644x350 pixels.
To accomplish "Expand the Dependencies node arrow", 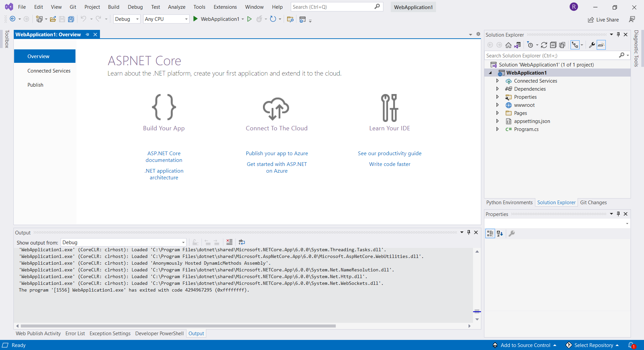I will [497, 89].
